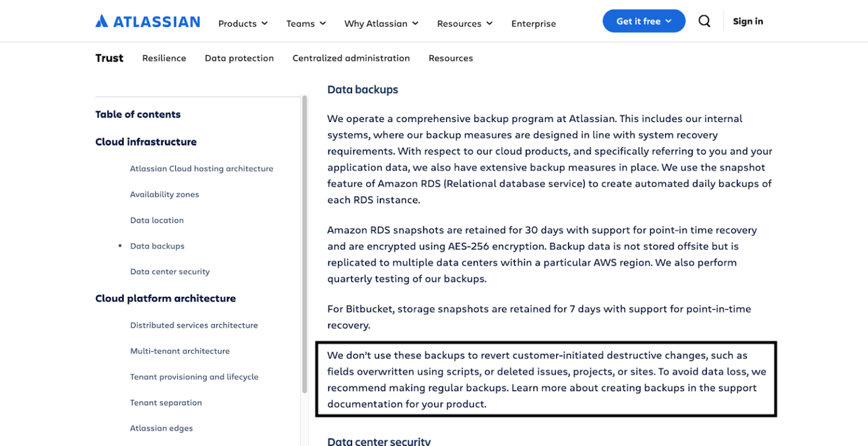Select Tenant separation in the table of contents

tap(166, 402)
